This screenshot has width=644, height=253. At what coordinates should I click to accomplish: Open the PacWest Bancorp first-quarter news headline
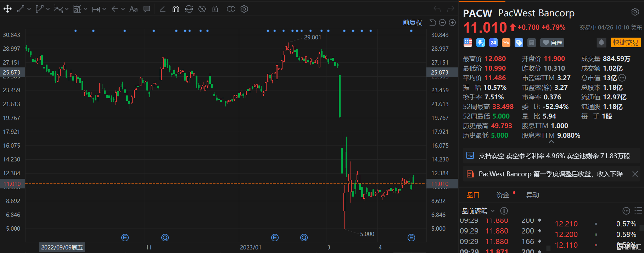[550, 174]
